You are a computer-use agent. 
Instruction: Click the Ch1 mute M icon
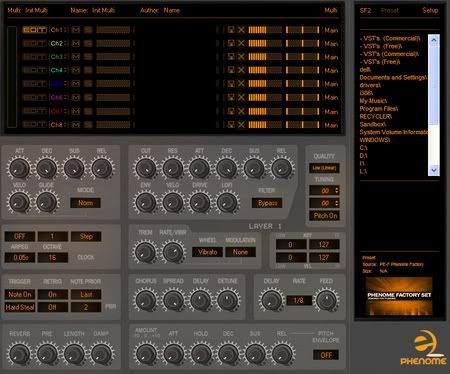76,30
